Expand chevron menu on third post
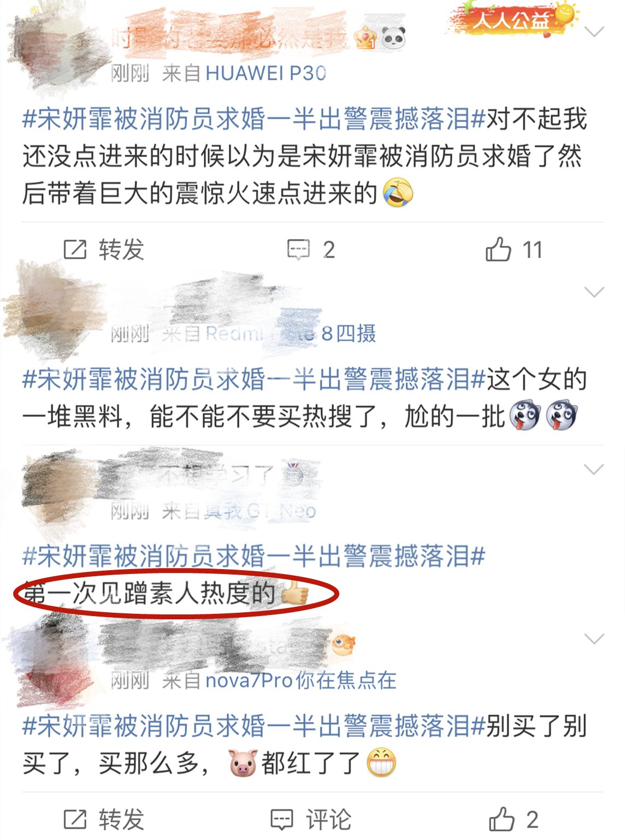The image size is (625, 840). click(x=594, y=469)
